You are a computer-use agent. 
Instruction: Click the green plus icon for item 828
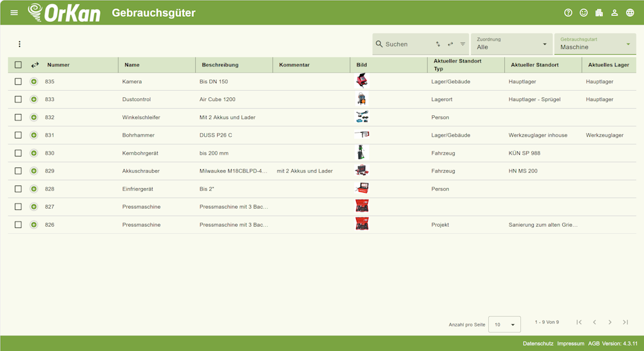pyautogui.click(x=33, y=189)
